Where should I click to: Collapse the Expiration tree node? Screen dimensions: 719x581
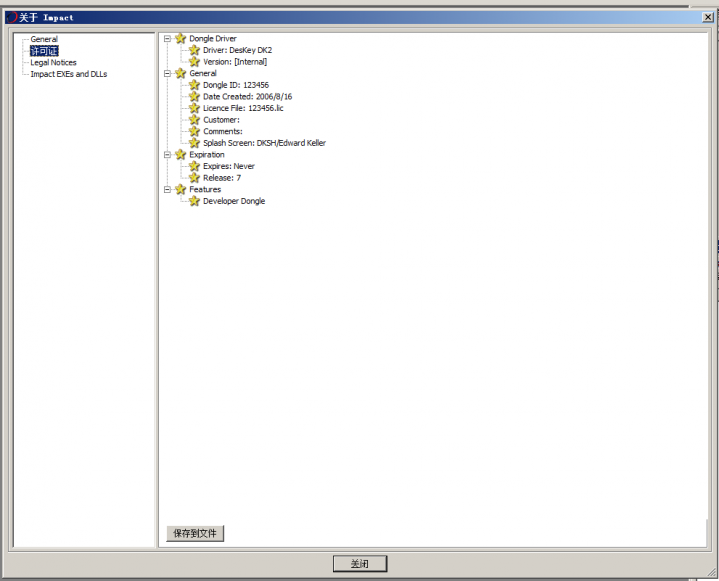pyautogui.click(x=167, y=155)
